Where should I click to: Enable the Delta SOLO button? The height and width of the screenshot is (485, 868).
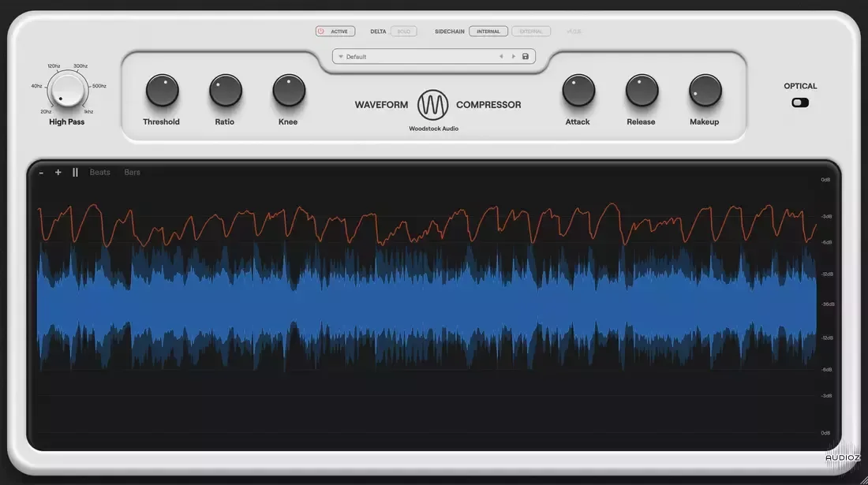[403, 32]
